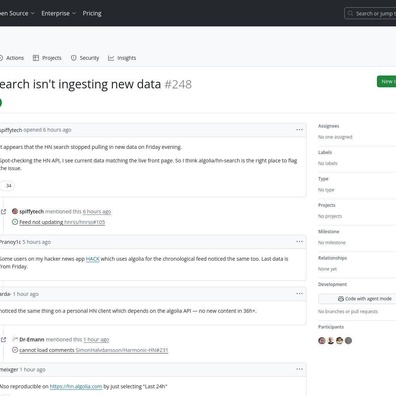Click the second participant avatar
Viewport: 396px width, 396px height.
331,340
